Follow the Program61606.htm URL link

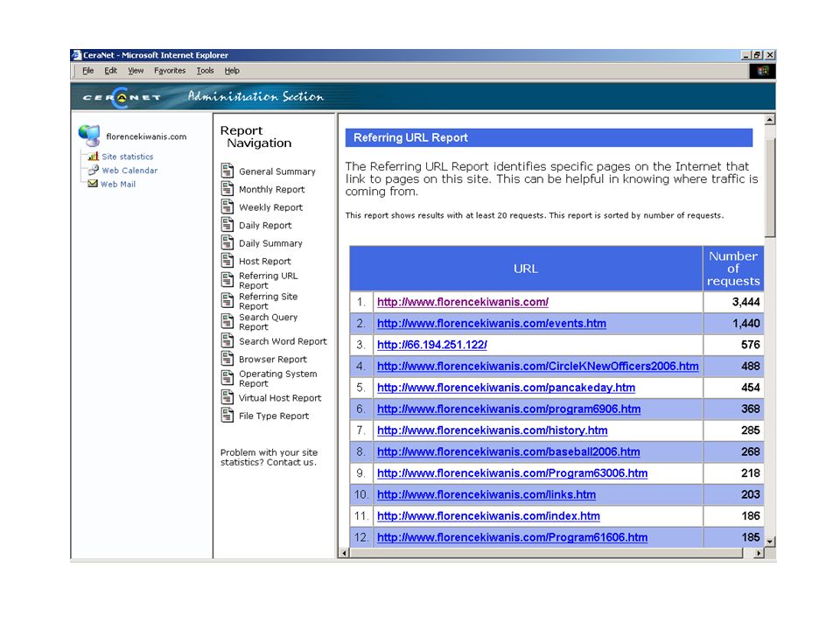[x=512, y=538]
